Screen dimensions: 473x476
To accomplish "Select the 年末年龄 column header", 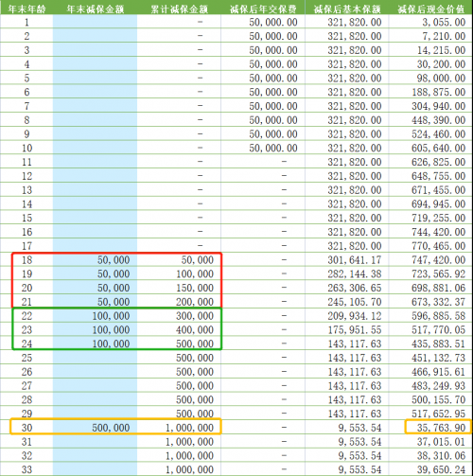I will (x=26, y=9).
